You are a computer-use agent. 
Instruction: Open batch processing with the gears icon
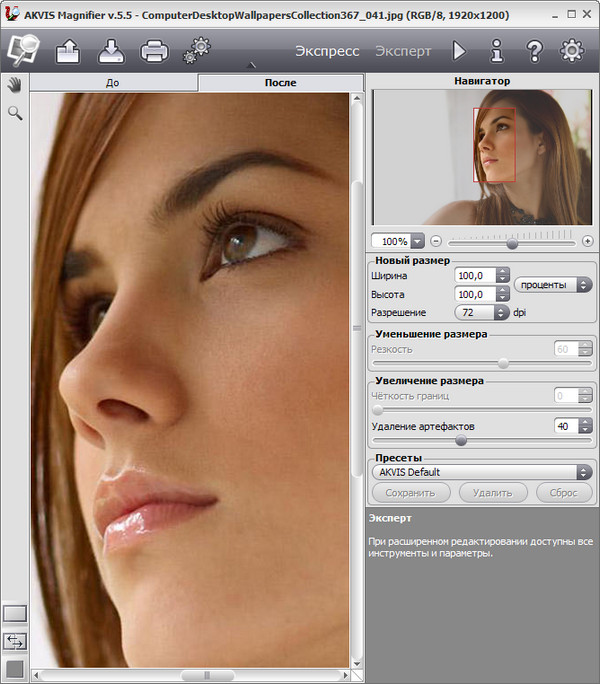196,49
